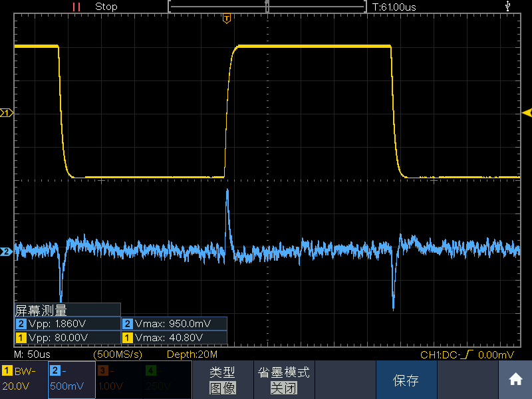This screenshot has width=532, height=399.
Task: Toggle ink saver mode (省墨模式)
Action: point(283,380)
